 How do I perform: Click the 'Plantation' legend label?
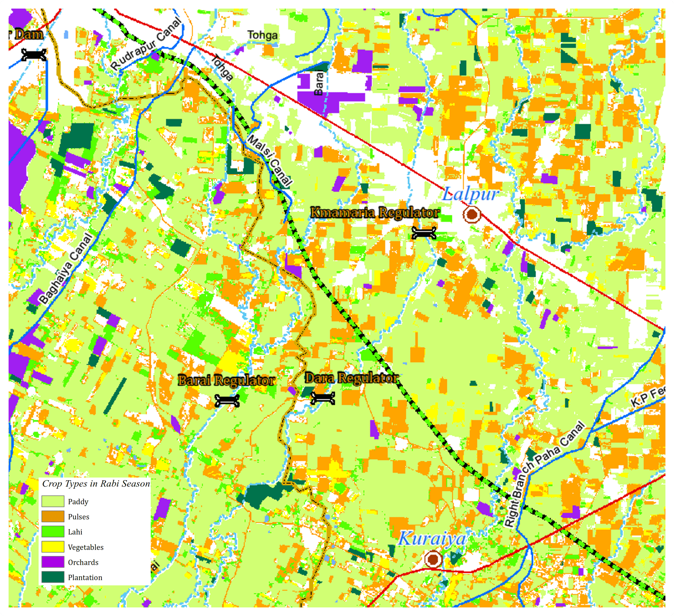click(85, 578)
